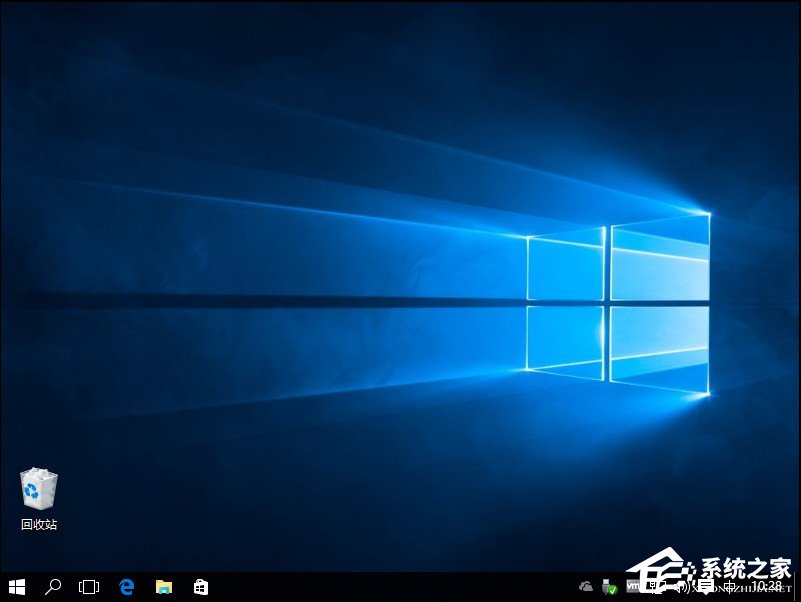
Task: Open the Microsoft Store
Action: [200, 588]
